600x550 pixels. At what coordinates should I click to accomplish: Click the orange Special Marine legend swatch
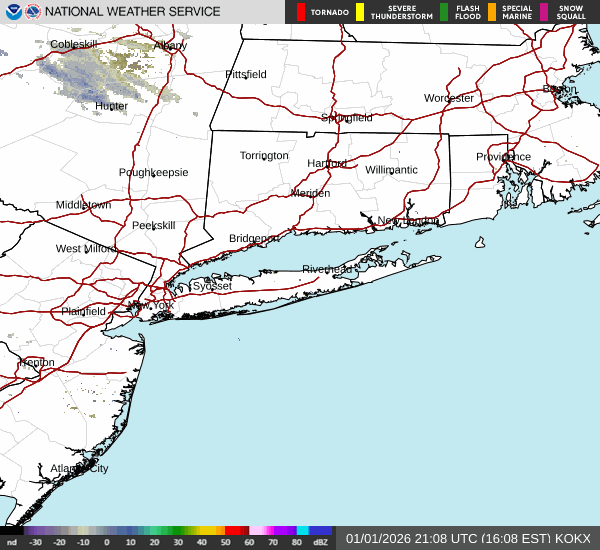pos(491,12)
